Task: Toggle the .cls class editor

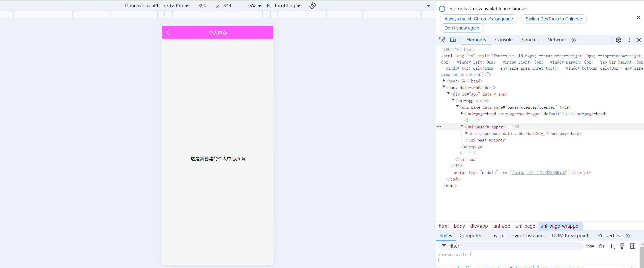Action: tap(601, 246)
